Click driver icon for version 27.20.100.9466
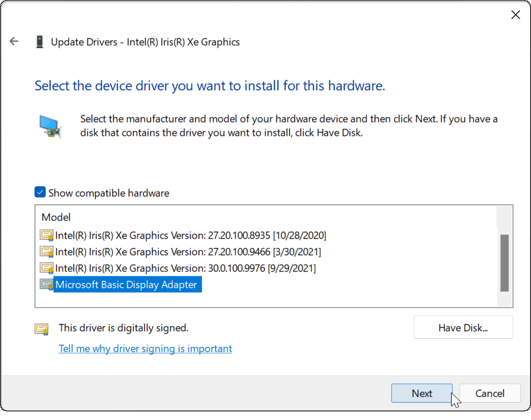531x420 pixels. pos(47,252)
